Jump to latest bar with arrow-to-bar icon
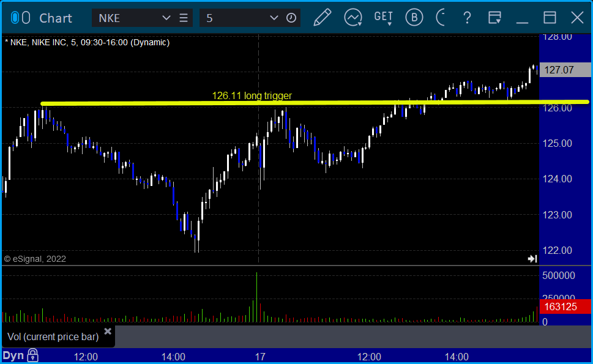 [532, 259]
